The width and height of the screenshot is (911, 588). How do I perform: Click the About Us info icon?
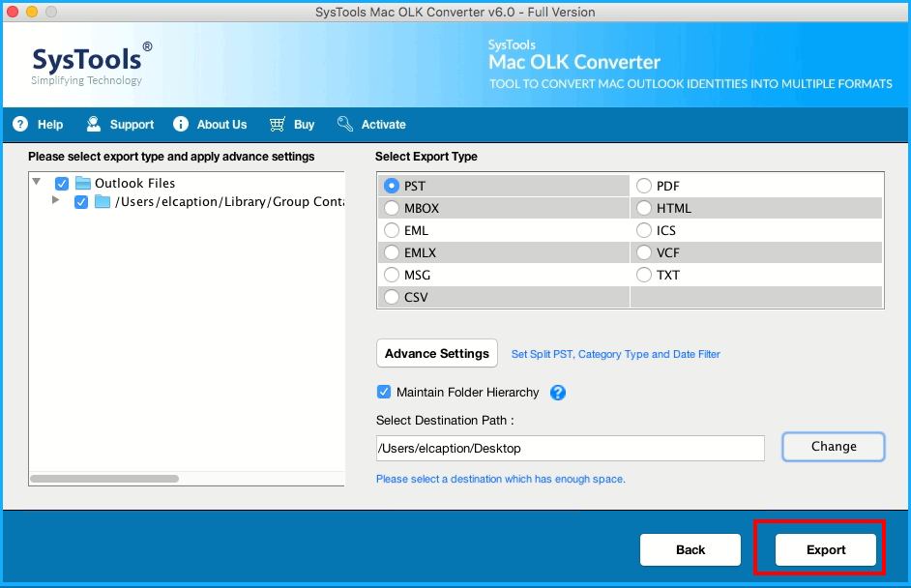click(181, 124)
